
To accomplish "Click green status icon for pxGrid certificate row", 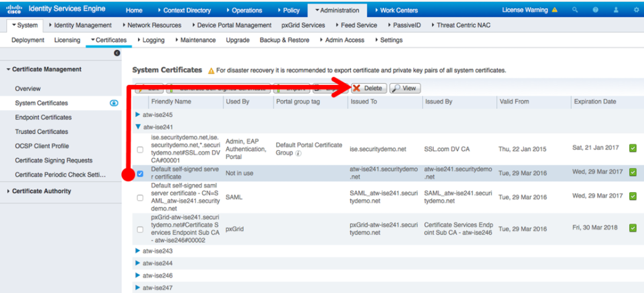I will [633, 228].
